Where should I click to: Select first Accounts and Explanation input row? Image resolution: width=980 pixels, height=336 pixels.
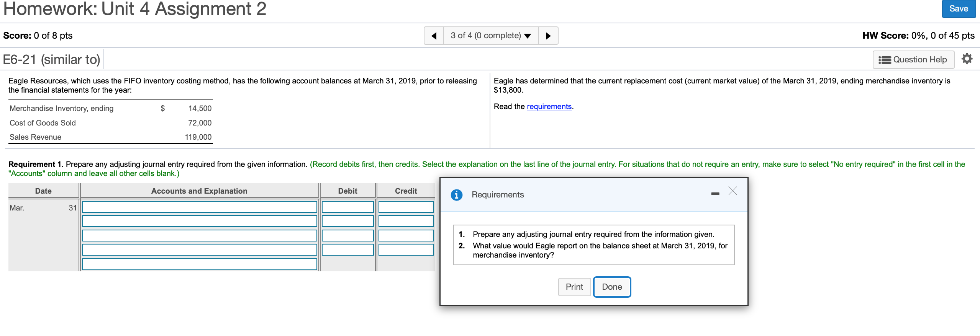point(200,207)
